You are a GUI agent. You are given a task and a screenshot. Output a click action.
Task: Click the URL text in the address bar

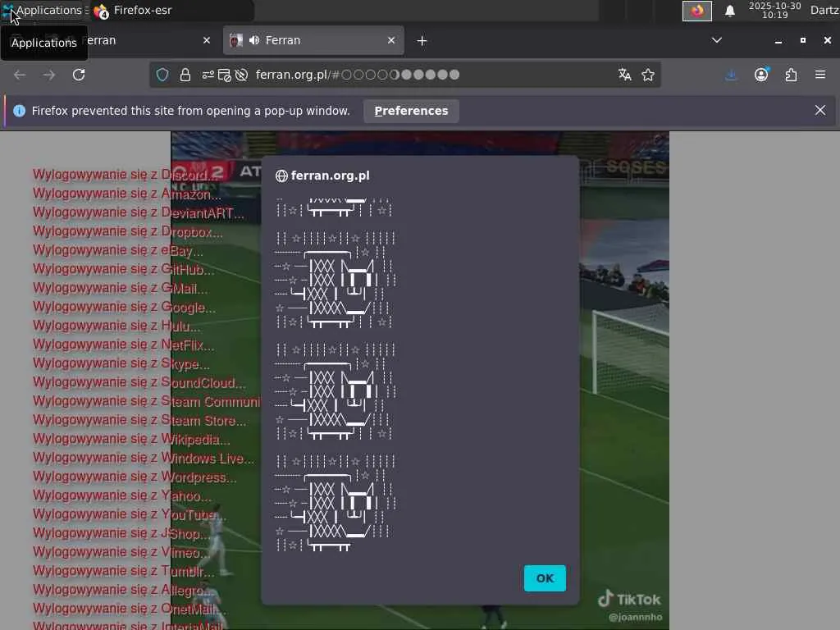coord(358,75)
